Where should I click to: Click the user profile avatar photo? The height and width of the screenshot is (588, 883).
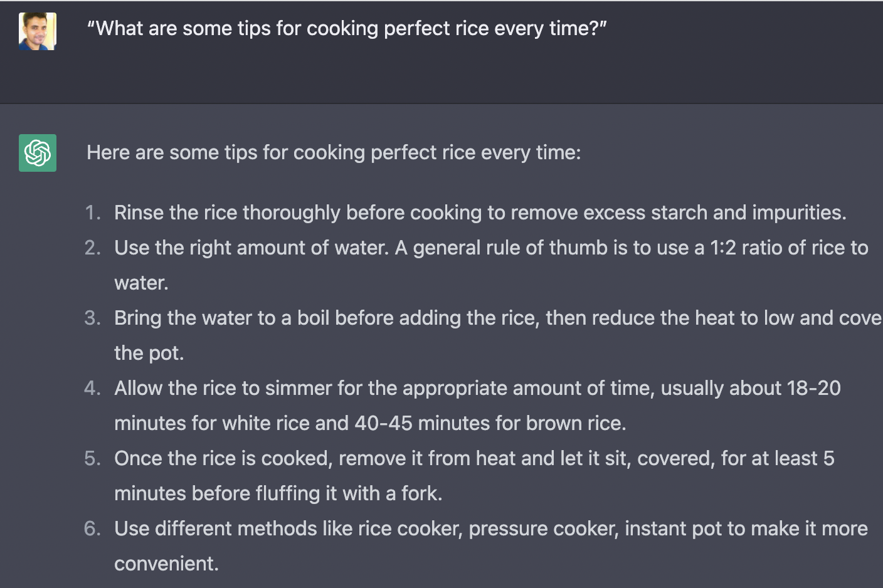click(38, 31)
